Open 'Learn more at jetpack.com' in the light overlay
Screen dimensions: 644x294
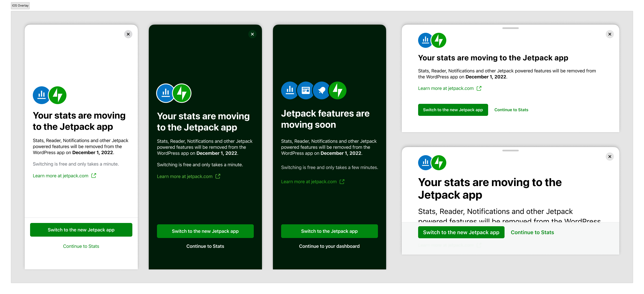(x=61, y=176)
